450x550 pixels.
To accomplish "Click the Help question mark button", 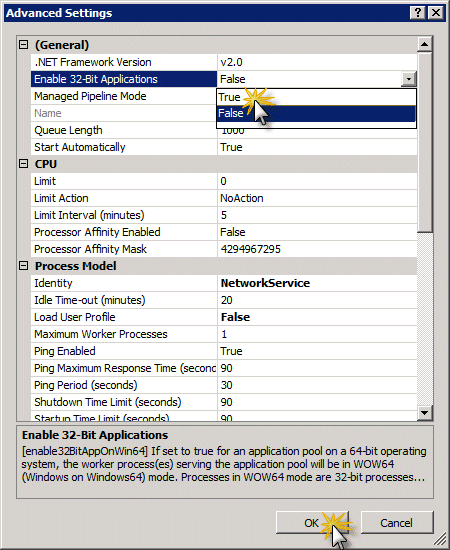I will tap(418, 13).
